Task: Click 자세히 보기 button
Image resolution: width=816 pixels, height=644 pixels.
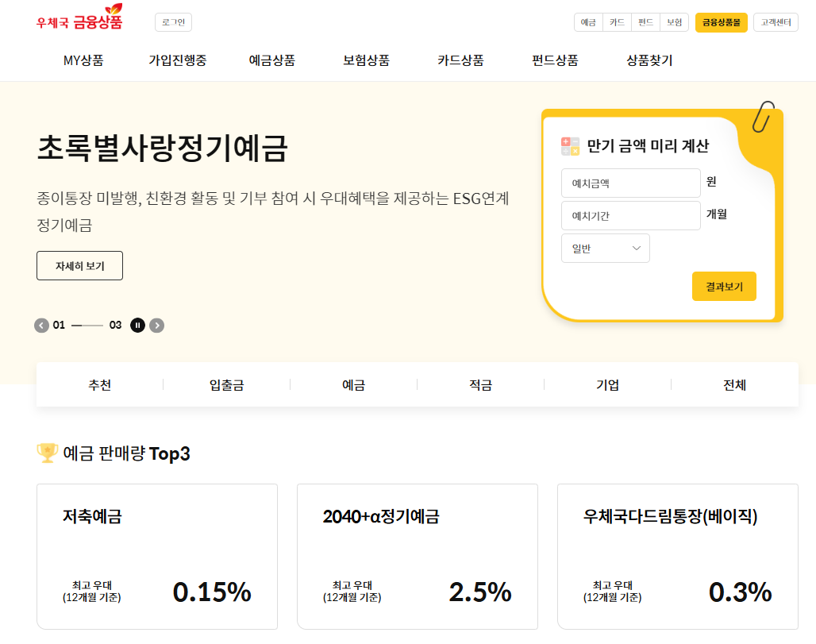Action: click(79, 265)
